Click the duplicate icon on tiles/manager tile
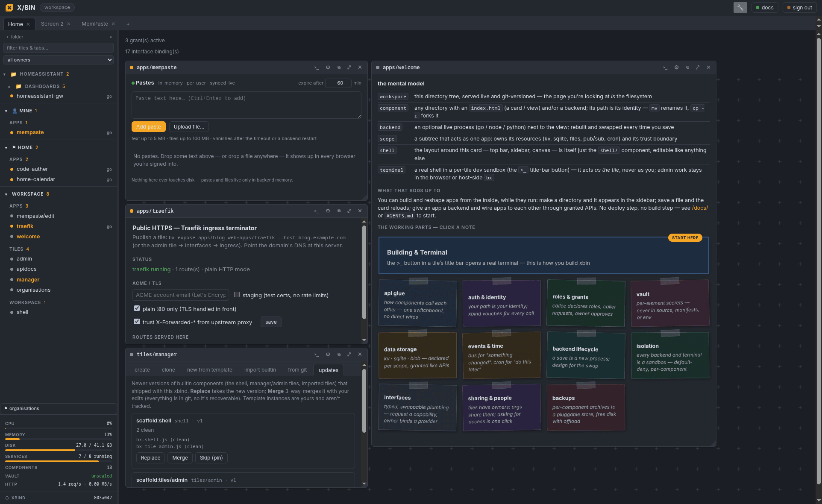Image resolution: width=822 pixels, height=504 pixels. pyautogui.click(x=339, y=355)
